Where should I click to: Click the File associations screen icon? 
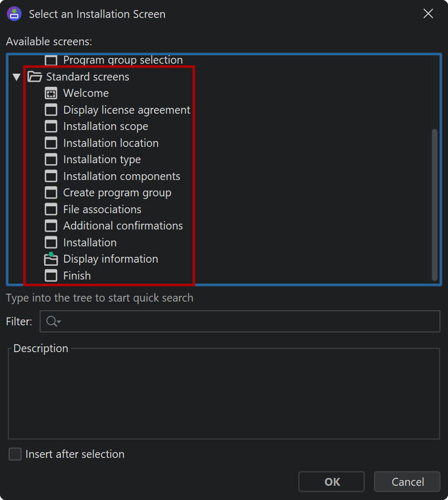click(51, 209)
